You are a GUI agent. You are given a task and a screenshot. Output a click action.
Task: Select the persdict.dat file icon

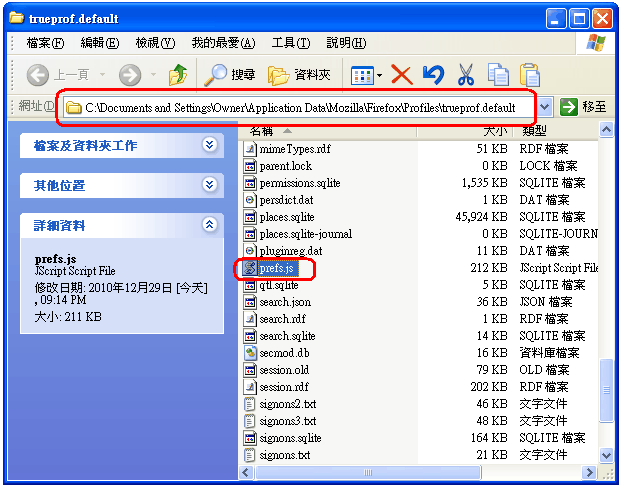coord(250,200)
